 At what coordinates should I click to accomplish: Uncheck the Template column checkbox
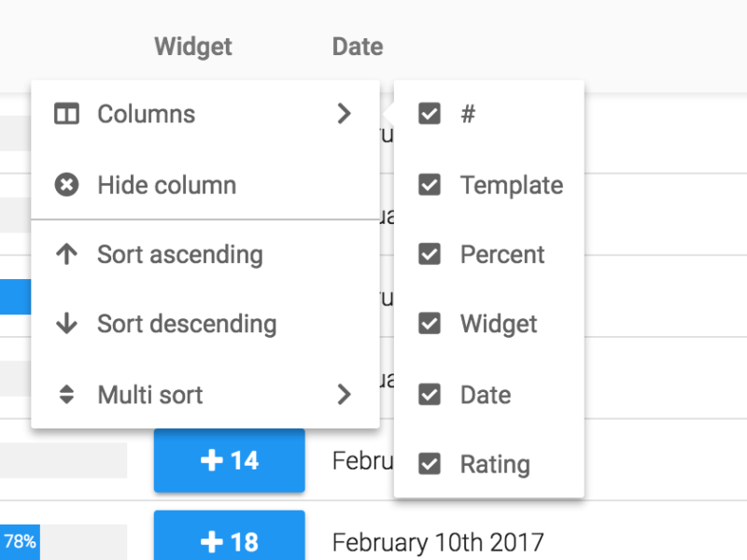click(x=430, y=185)
